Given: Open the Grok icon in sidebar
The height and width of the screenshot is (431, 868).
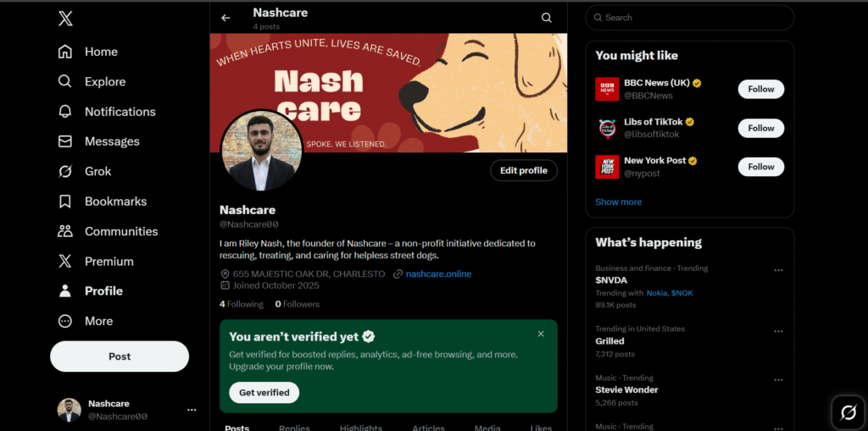Looking at the screenshot, I should pos(65,171).
